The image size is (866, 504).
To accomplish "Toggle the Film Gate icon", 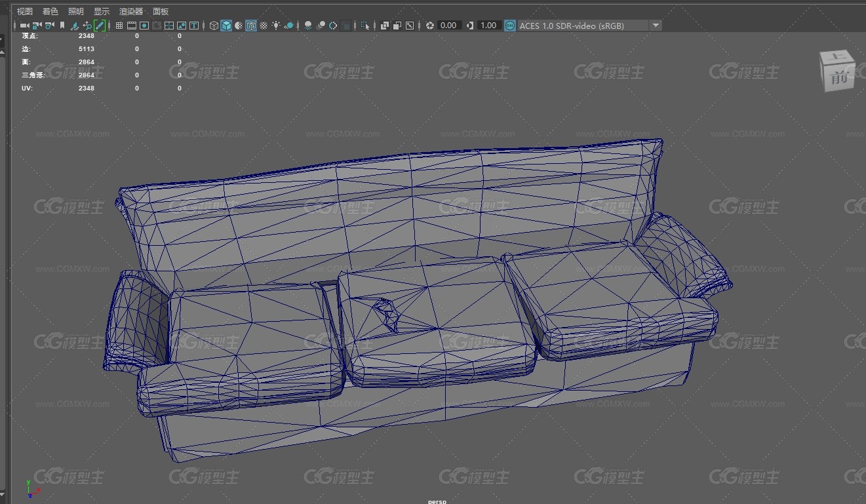I will click(x=132, y=26).
